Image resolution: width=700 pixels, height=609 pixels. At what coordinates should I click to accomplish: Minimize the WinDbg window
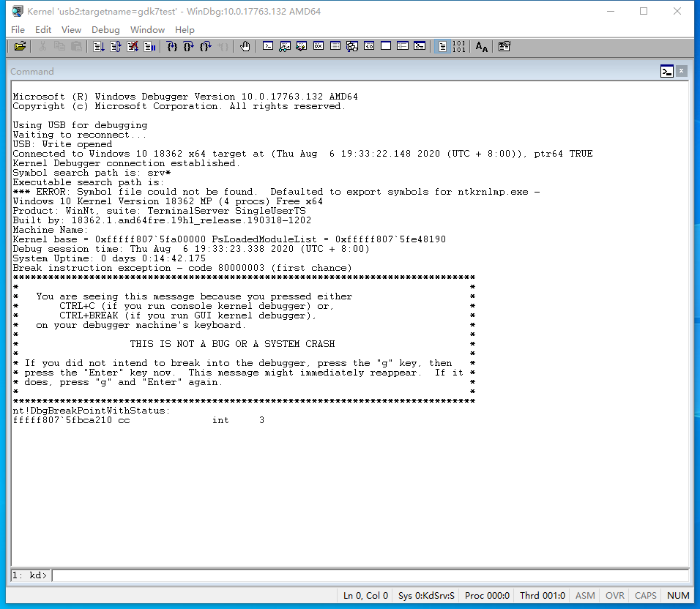click(x=611, y=11)
